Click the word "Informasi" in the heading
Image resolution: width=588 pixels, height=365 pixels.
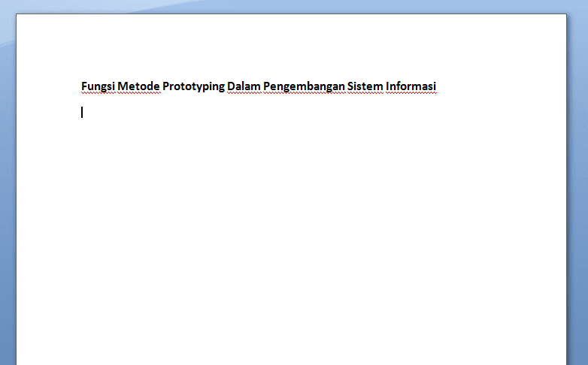point(411,86)
